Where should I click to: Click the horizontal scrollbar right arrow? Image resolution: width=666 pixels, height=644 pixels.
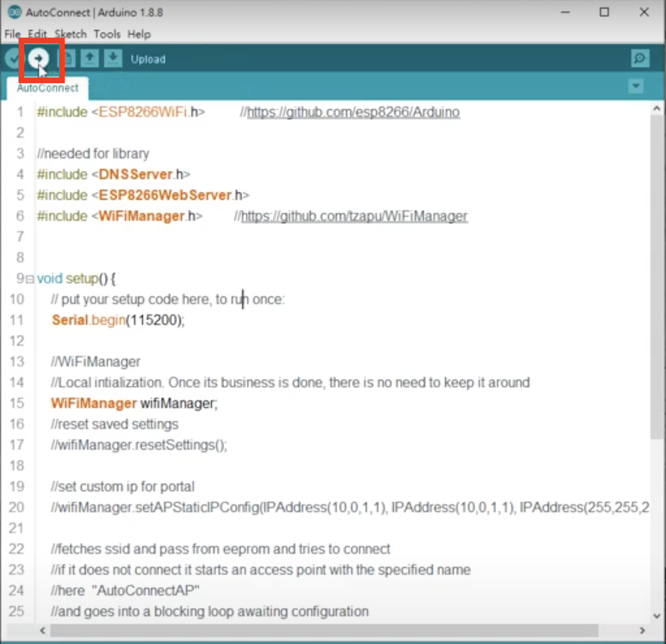[x=642, y=631]
